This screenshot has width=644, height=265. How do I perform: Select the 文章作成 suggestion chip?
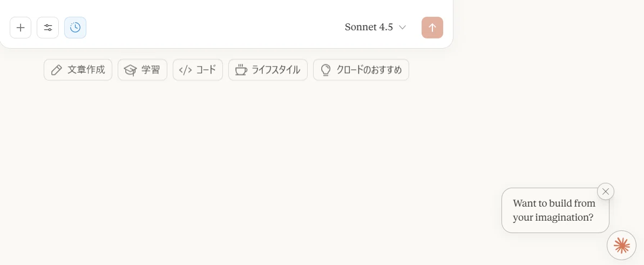pyautogui.click(x=78, y=70)
